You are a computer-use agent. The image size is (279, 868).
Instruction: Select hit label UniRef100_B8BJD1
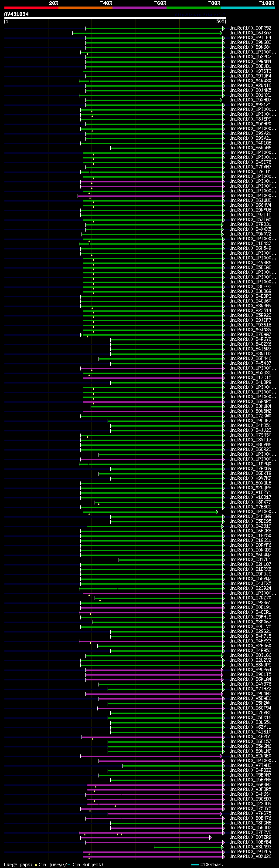coord(250,67)
